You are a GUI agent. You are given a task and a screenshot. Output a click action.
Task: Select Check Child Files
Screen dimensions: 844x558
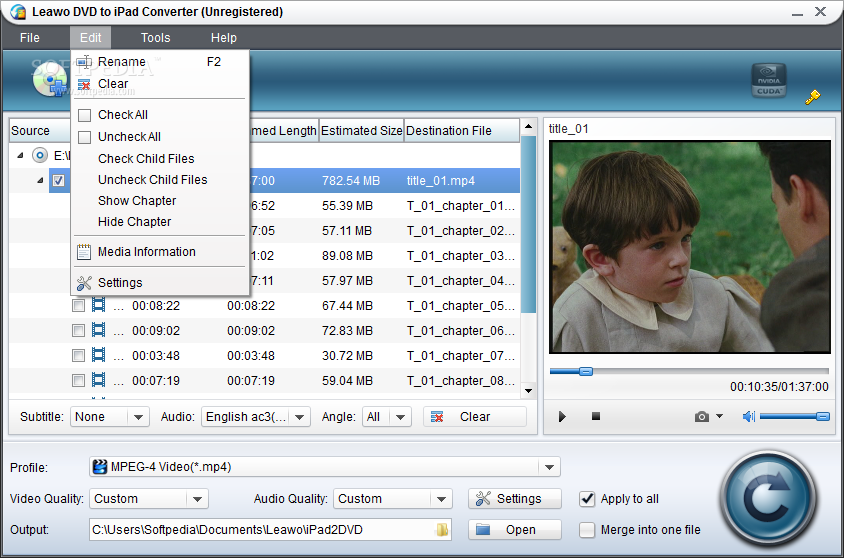click(160, 158)
